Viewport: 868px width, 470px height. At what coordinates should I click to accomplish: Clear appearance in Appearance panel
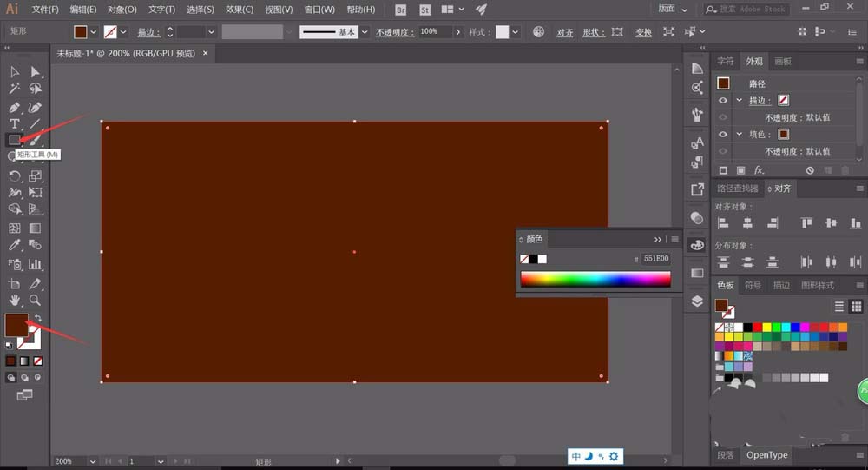[x=810, y=170]
